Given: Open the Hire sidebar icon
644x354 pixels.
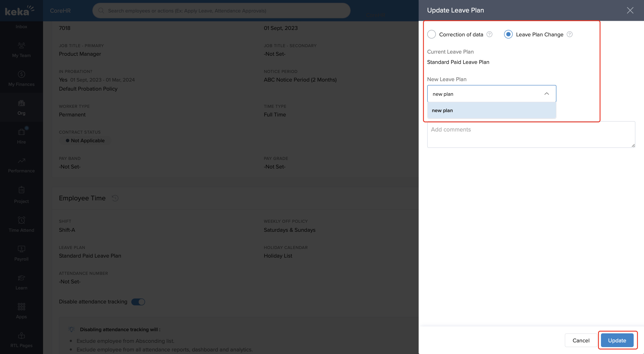Looking at the screenshot, I should coord(22,132).
